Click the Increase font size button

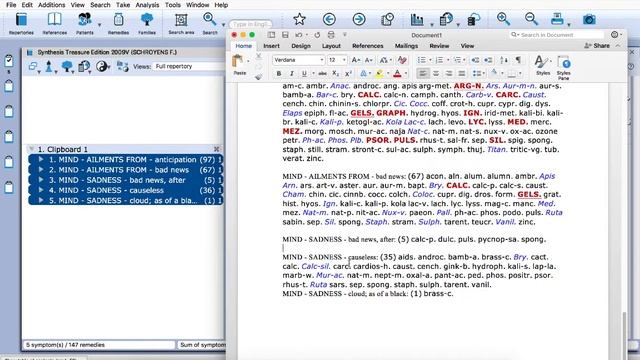356,60
